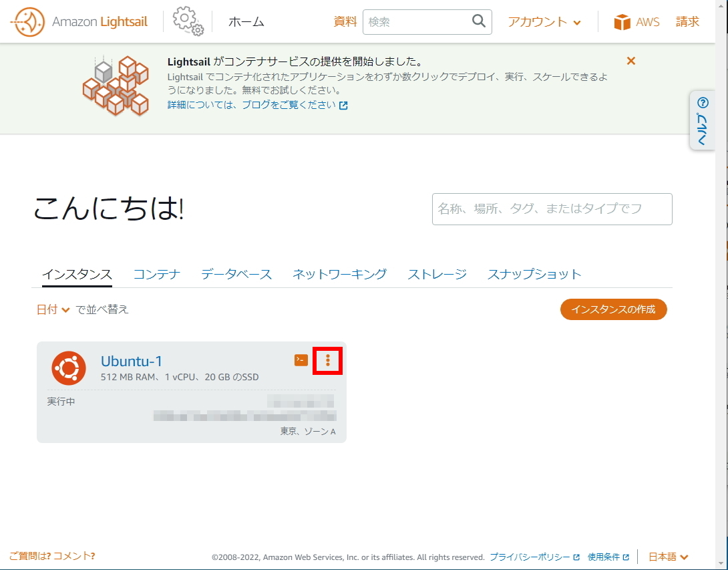Image resolution: width=728 pixels, height=570 pixels.
Task: Click the AWS text link in header
Action: point(648,22)
